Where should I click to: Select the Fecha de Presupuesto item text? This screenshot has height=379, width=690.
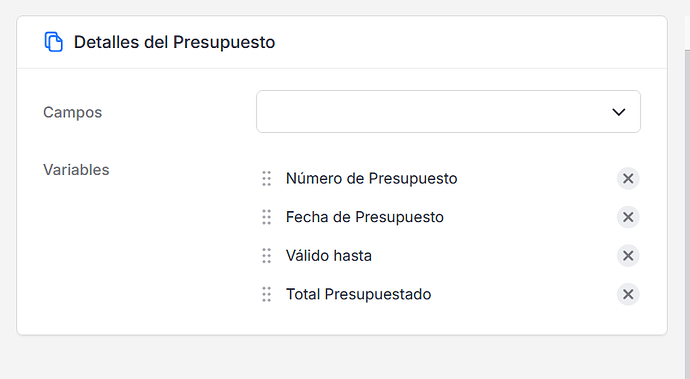[365, 217]
